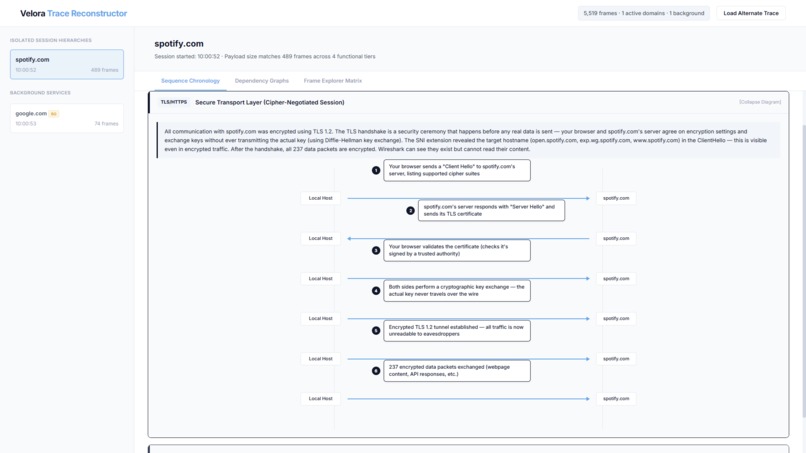Click the Load Alternate Trace button
Screen dimensions: 806x453
point(750,13)
